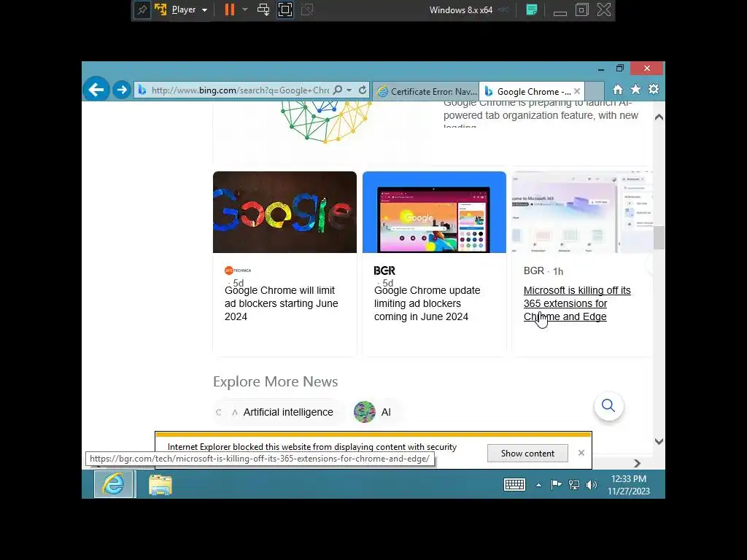747x560 pixels.
Task: Open the Player menu
Action: click(189, 9)
